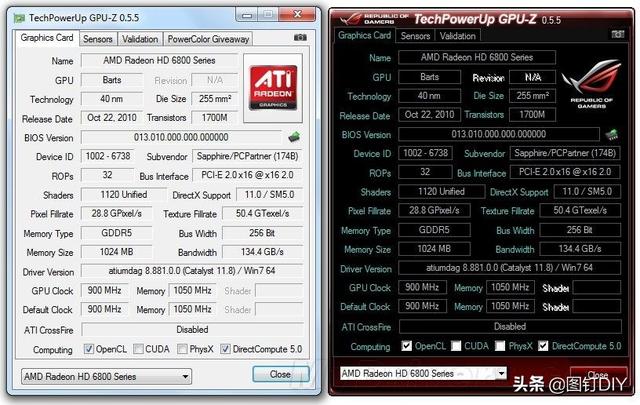This screenshot has height=405, width=640.
Task: Click 'Oct 22, 2010' release date in left window
Action: point(112,118)
